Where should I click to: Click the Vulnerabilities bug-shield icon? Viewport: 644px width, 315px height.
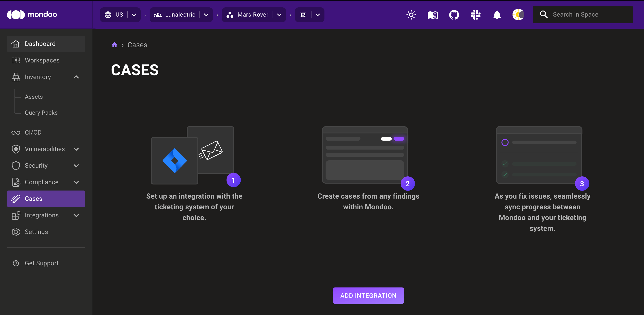point(16,149)
